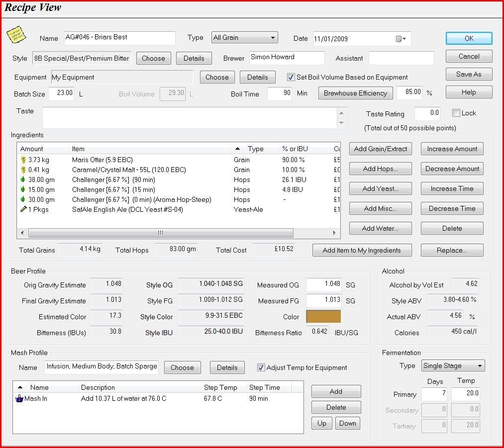This screenshot has width=504, height=448.
Task: Sort ingredients by Type column header
Action: tap(255, 149)
